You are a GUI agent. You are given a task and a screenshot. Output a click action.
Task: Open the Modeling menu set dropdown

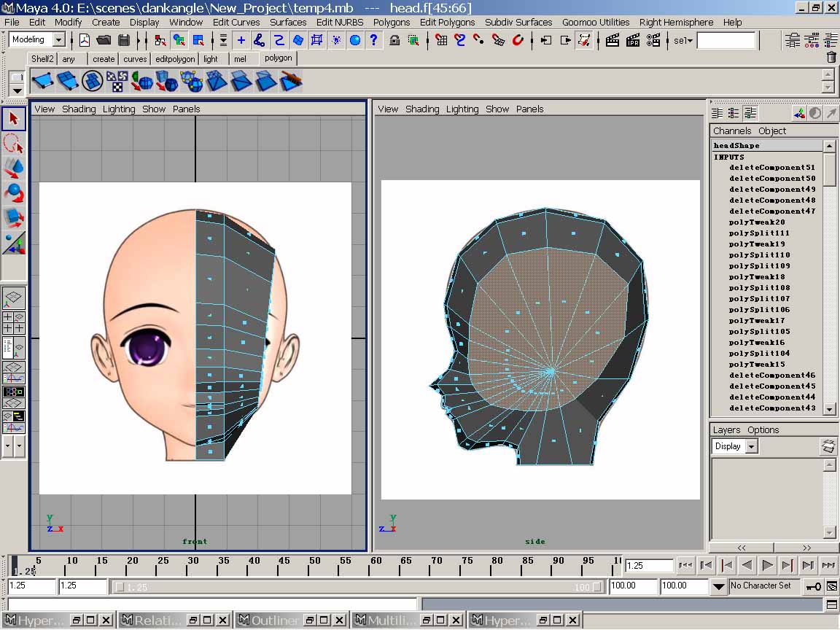pyautogui.click(x=58, y=40)
